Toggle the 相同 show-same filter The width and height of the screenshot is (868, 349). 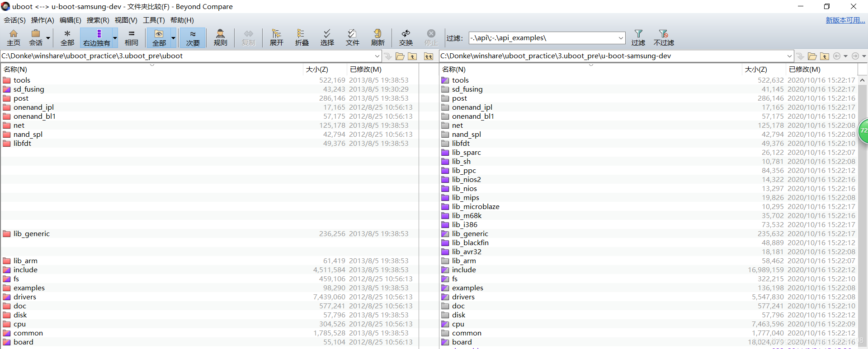point(131,37)
